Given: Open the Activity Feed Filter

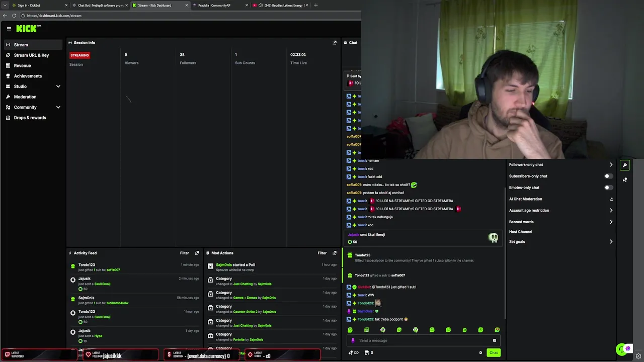Looking at the screenshot, I should [185, 253].
